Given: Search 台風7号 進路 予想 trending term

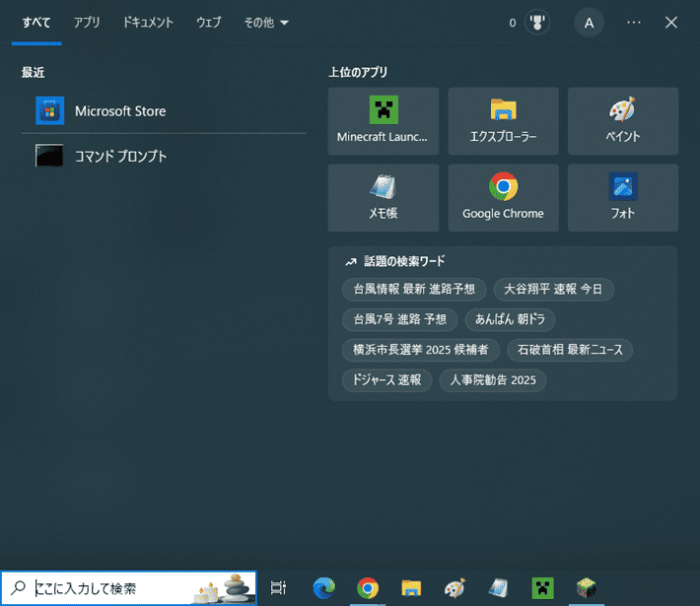Looking at the screenshot, I should (399, 319).
